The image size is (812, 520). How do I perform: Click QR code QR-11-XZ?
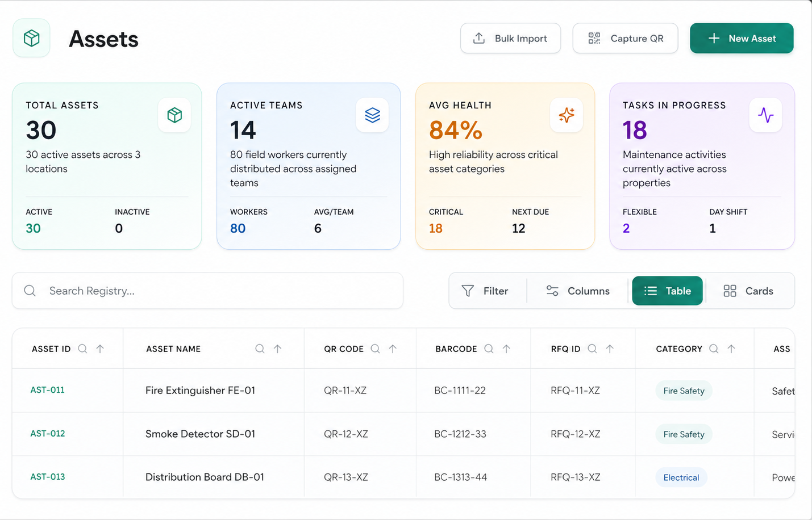click(x=345, y=391)
